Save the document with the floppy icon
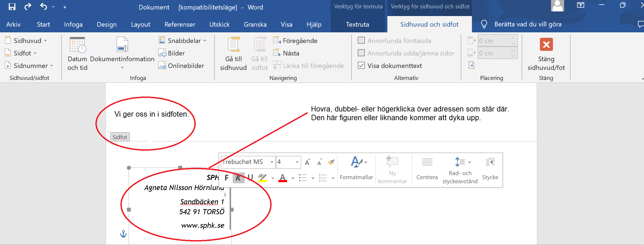Screen dimensions: 644x245 12,7
